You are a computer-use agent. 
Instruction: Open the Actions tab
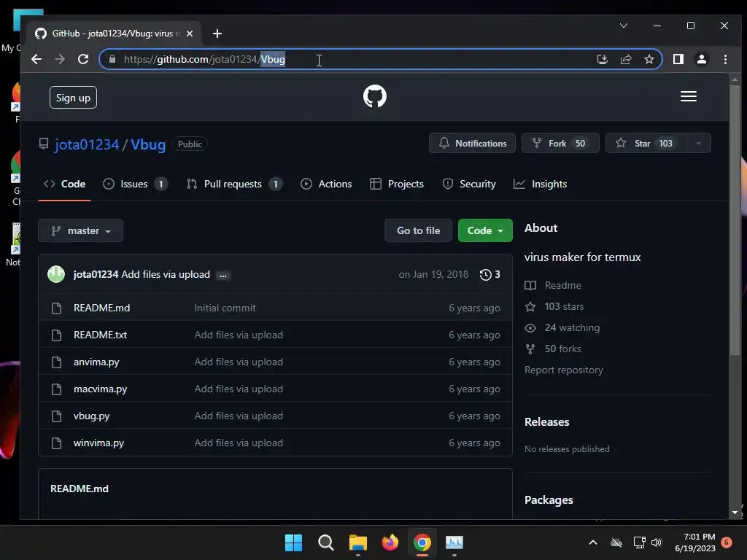point(326,184)
